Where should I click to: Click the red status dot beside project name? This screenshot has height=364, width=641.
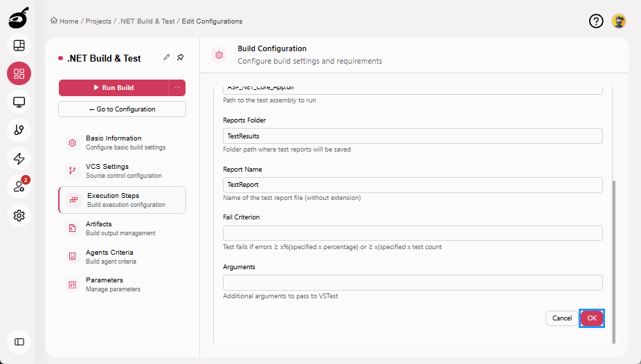pyautogui.click(x=60, y=58)
